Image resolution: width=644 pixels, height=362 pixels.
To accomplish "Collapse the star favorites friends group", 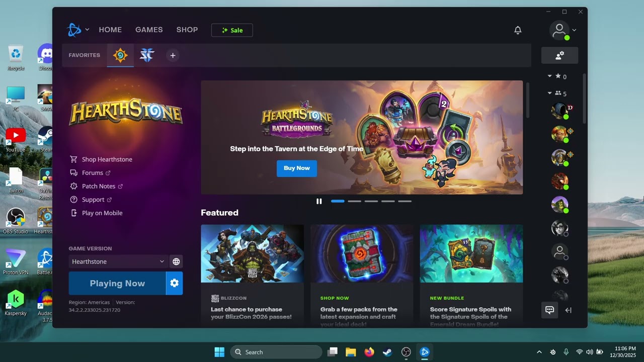I will click(x=550, y=76).
